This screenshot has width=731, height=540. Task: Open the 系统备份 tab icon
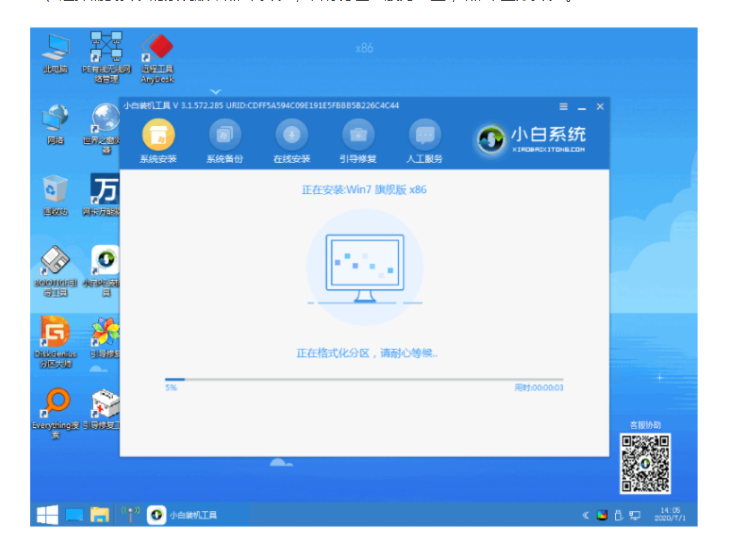click(225, 135)
